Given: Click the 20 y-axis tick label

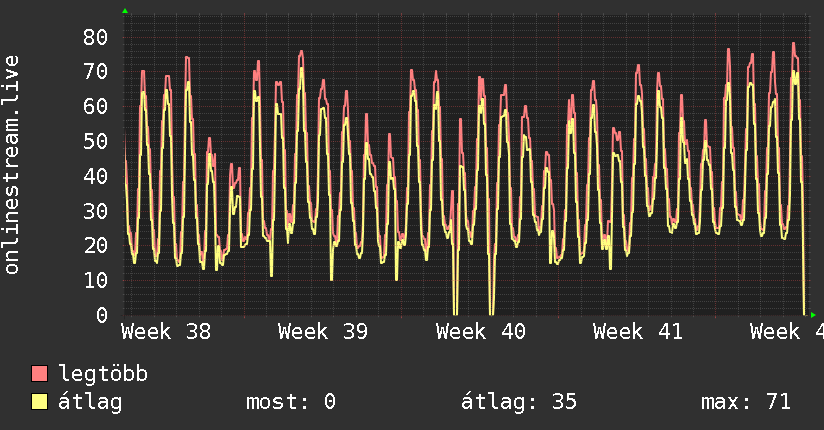Looking at the screenshot, I should coord(96,245).
